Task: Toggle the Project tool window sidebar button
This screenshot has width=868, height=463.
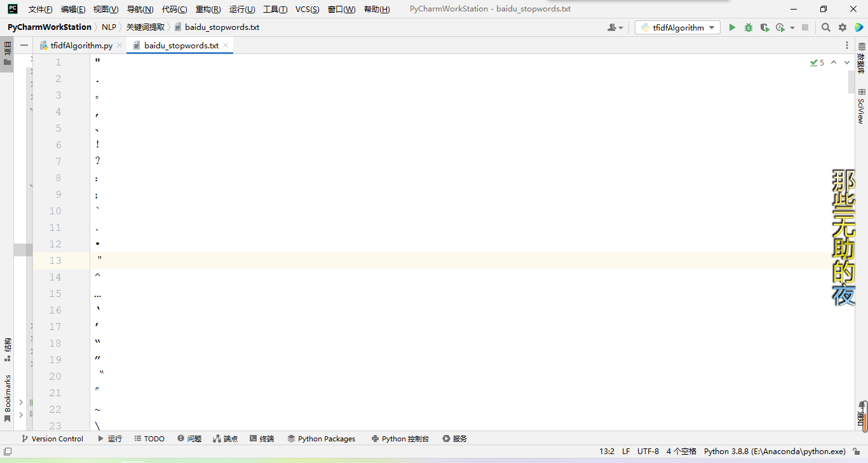Action: [x=7, y=55]
